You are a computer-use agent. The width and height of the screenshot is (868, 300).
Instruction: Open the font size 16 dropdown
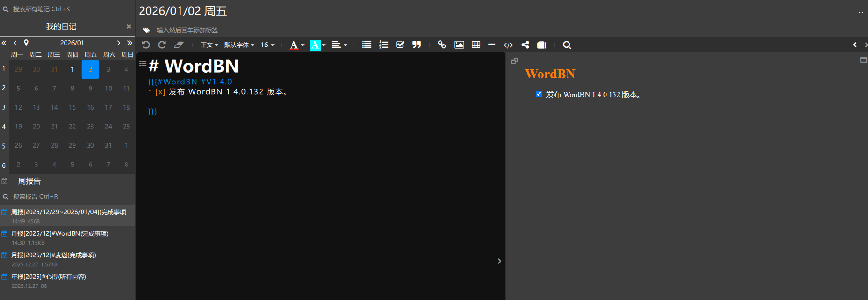[x=267, y=45]
